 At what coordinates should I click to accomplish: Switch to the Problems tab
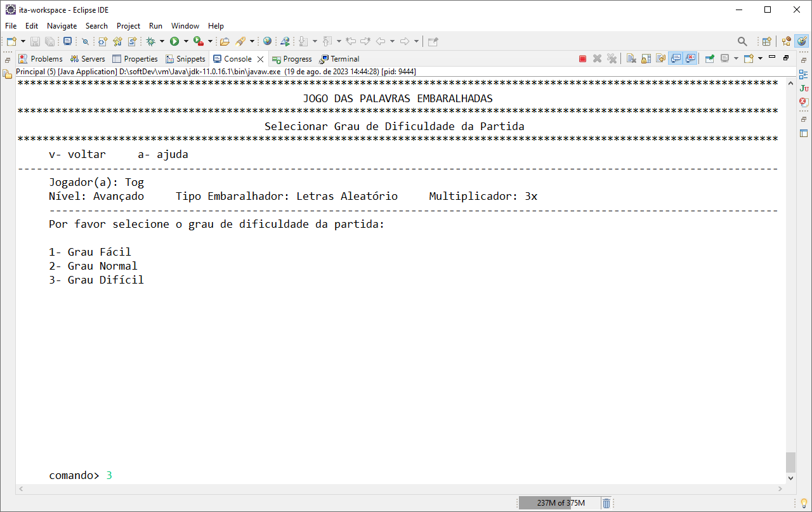coord(41,58)
